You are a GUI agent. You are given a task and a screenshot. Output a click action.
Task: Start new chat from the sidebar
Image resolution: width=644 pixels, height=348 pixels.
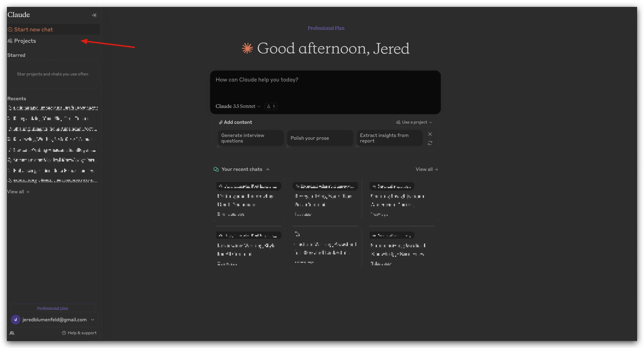(34, 29)
